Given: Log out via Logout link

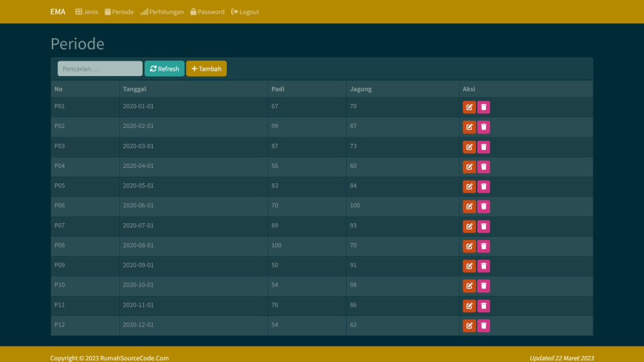Looking at the screenshot, I should point(245,12).
